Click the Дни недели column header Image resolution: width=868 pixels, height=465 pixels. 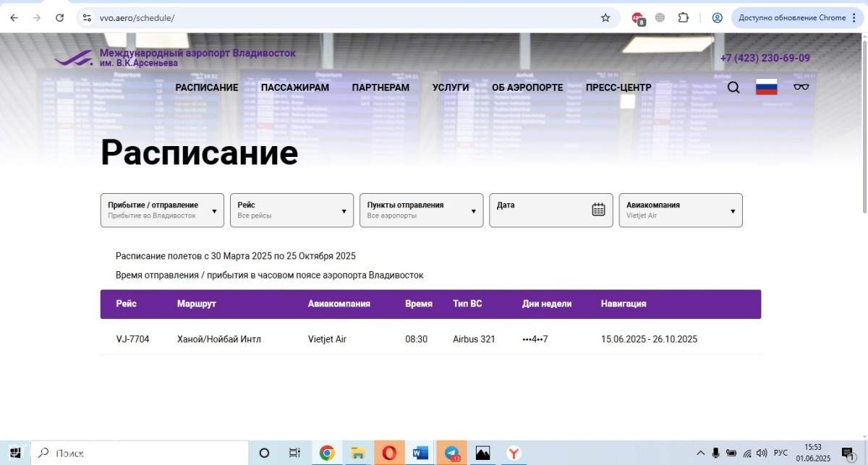coord(547,304)
